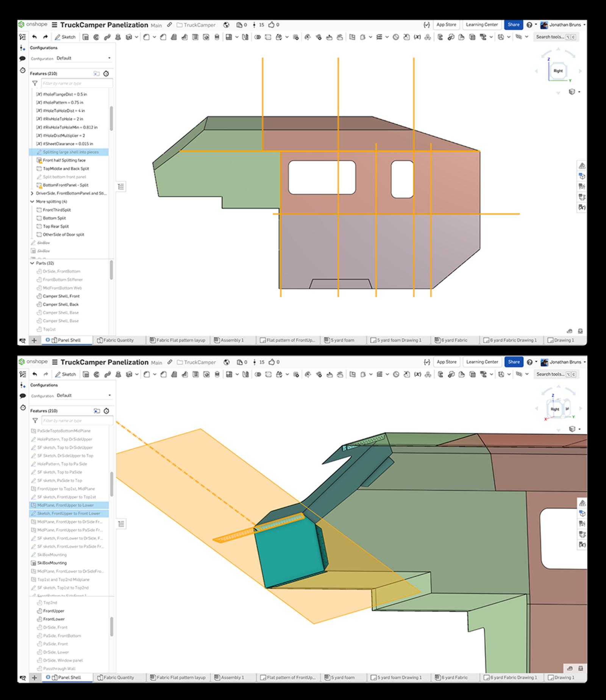Image resolution: width=606 pixels, height=700 pixels.
Task: Select the FrontUpper part in bottom parts list
Action: pyautogui.click(x=53, y=611)
